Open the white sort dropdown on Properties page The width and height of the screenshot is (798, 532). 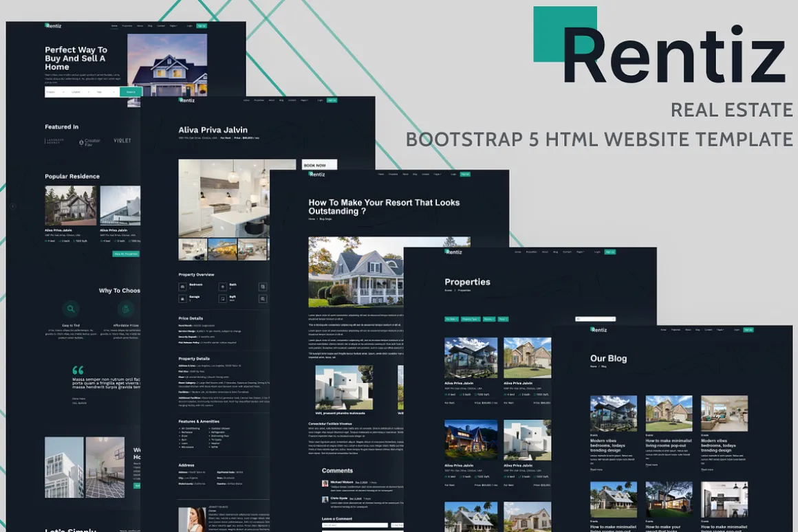pyautogui.click(x=596, y=319)
